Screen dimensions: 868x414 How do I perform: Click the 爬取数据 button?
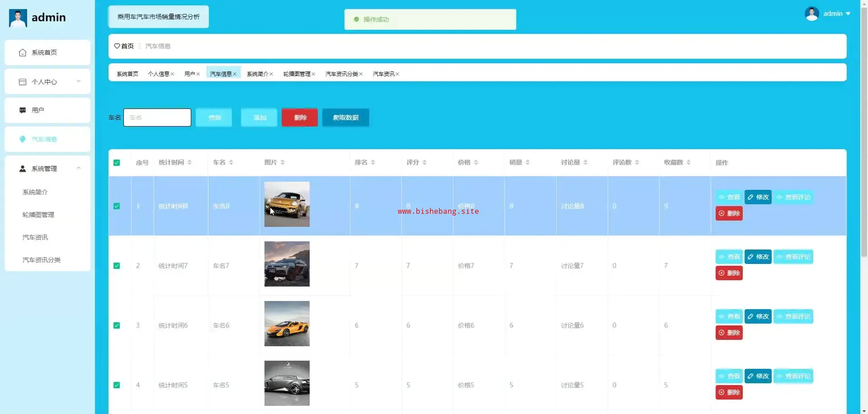coord(345,118)
